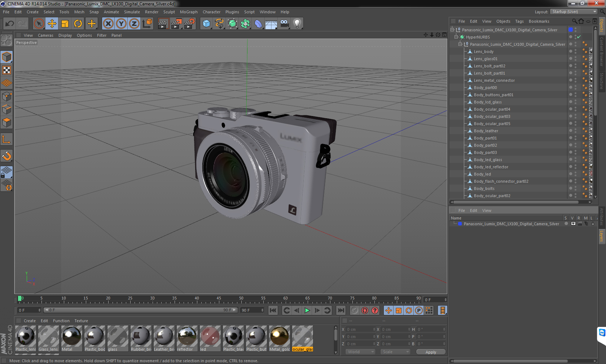Select the Model mode cube icon
Viewport: 606px width, 364px height.
point(6,57)
